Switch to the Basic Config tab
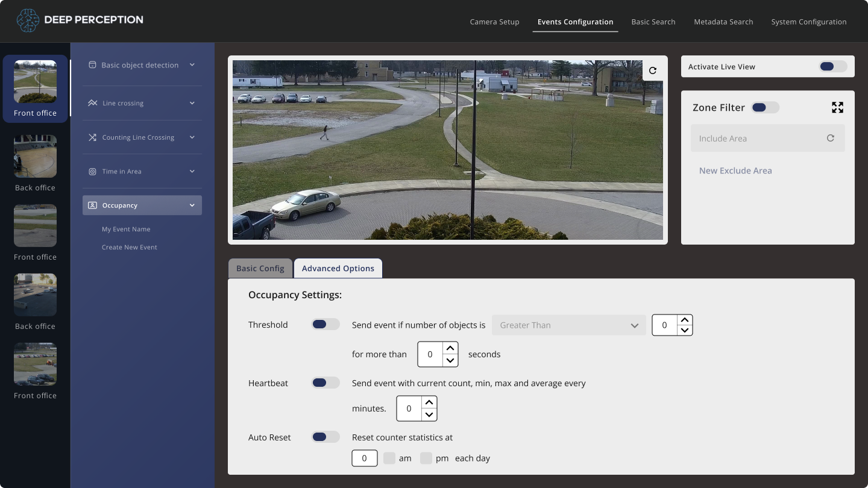This screenshot has width=868, height=488. coord(260,268)
